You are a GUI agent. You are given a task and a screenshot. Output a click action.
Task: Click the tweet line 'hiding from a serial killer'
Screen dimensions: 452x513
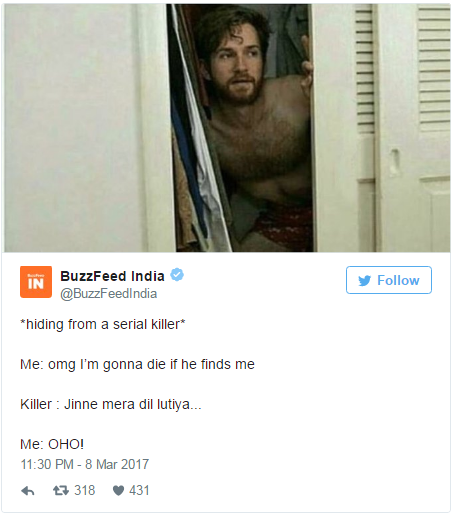click(x=103, y=324)
